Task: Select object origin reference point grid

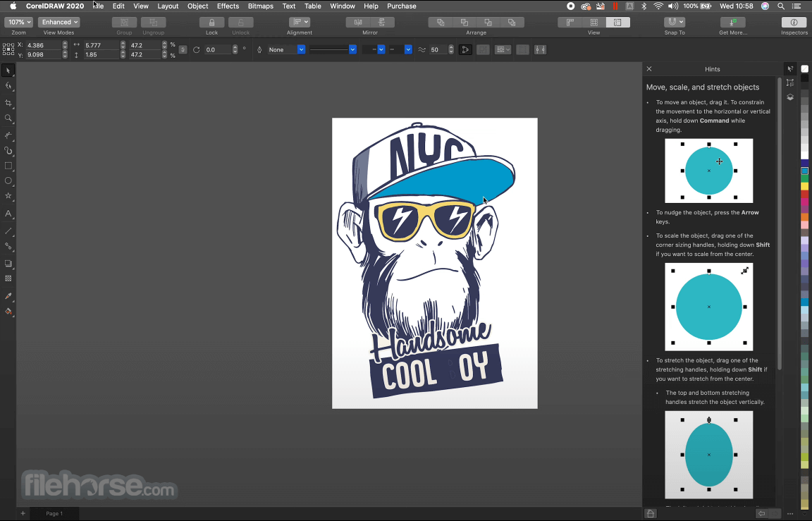Action: 8,49
